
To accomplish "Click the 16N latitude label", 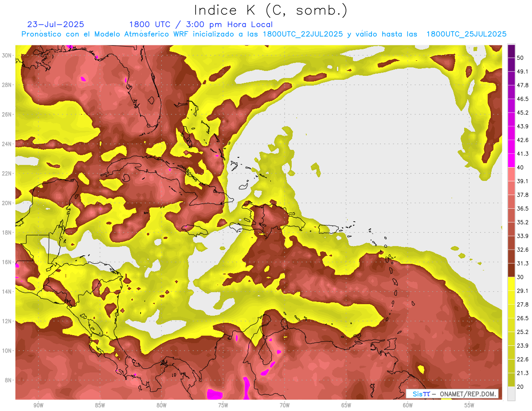I will pos(8,262).
